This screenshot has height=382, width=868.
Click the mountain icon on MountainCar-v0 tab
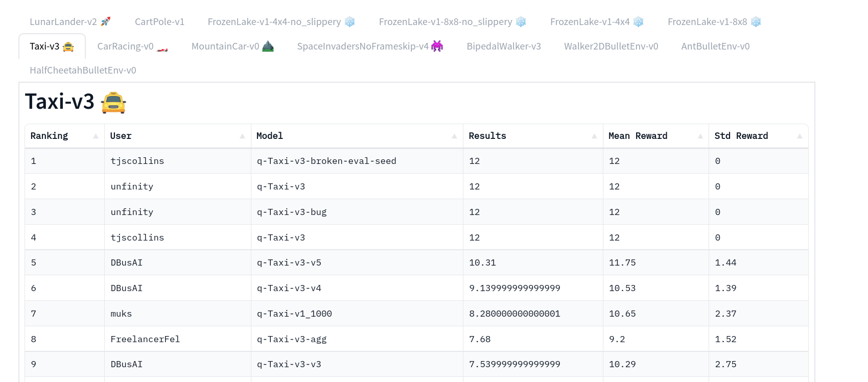(268, 46)
